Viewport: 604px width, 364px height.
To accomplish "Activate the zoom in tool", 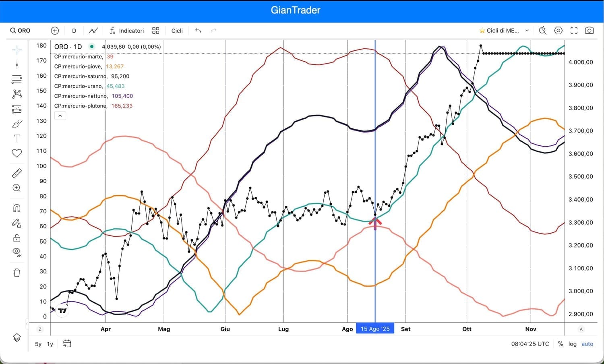I will click(x=17, y=188).
